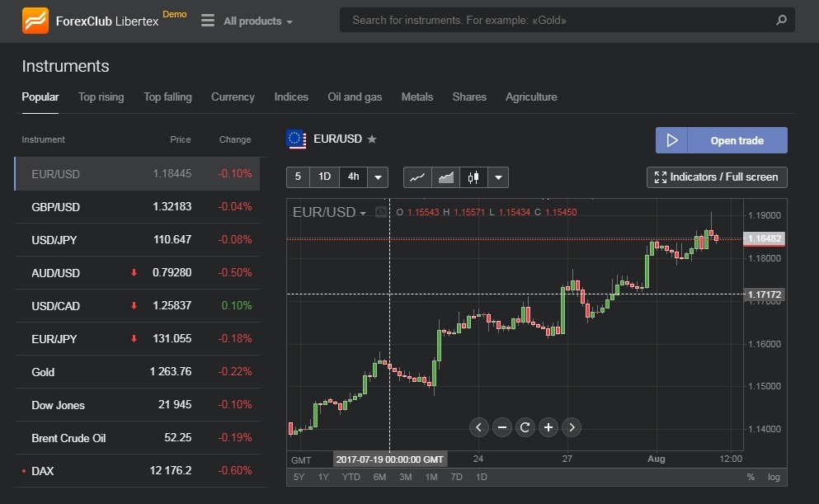Image resolution: width=819 pixels, height=504 pixels.
Task: Open the hamburger menu icon
Action: click(x=207, y=21)
